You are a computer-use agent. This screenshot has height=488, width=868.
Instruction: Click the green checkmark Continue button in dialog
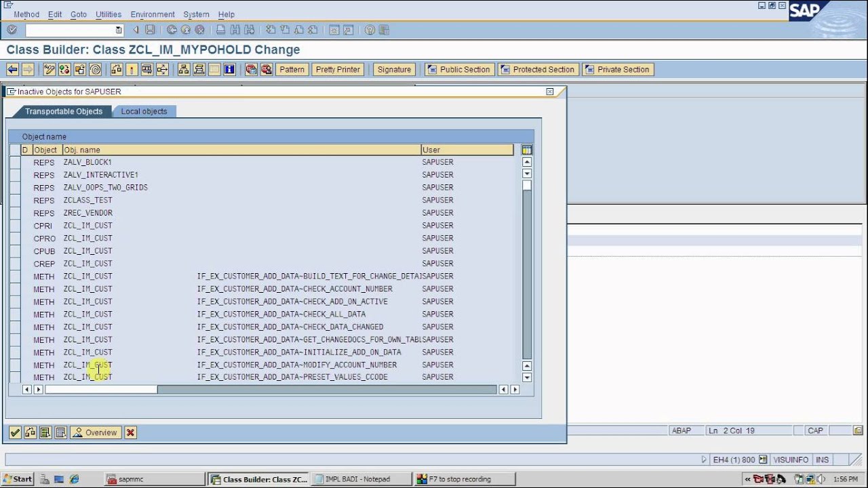15,432
